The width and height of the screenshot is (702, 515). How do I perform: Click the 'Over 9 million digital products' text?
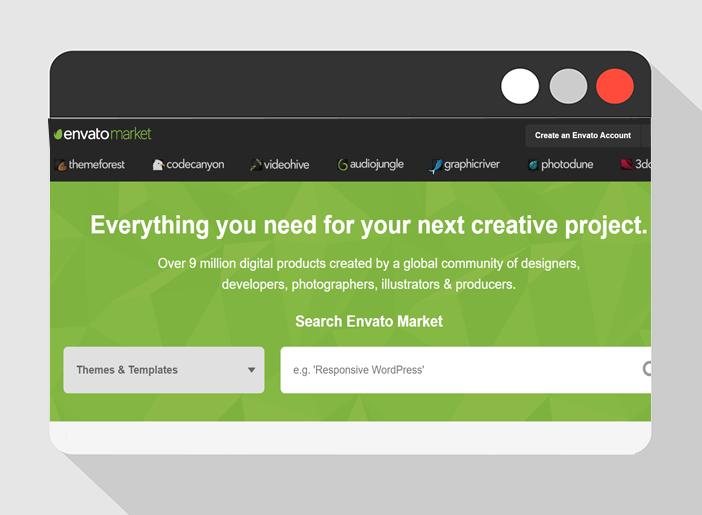point(369,274)
